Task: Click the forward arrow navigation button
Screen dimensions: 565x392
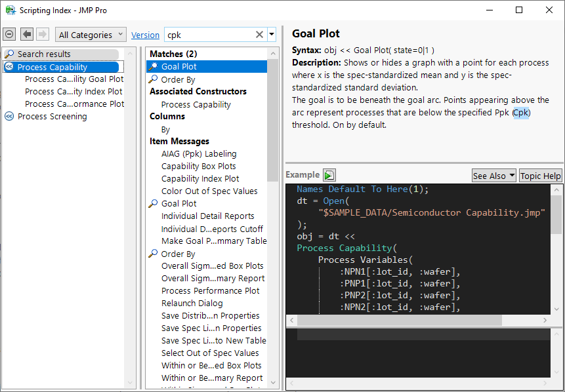Action: 43,35
